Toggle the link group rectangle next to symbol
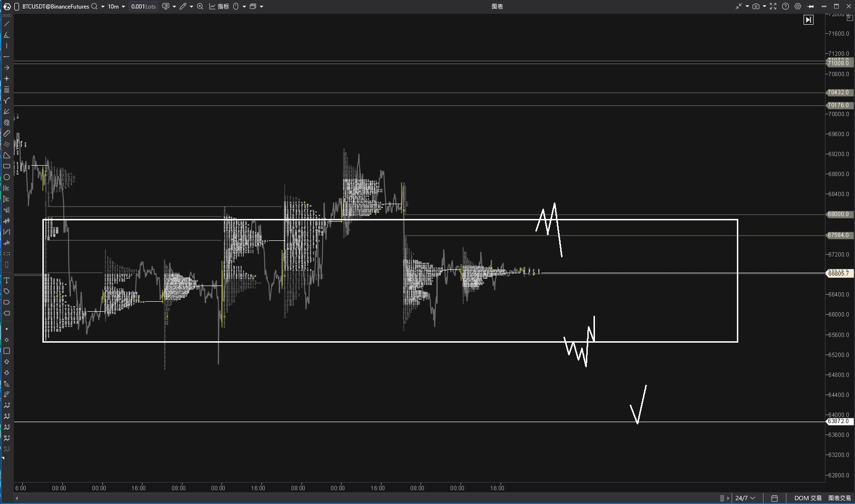This screenshot has width=855, height=504. [17, 6]
